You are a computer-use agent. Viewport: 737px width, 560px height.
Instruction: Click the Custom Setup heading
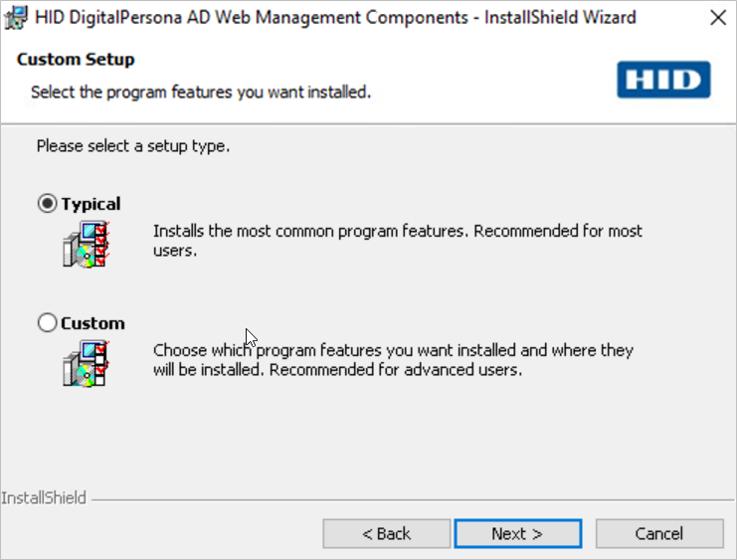(76, 60)
